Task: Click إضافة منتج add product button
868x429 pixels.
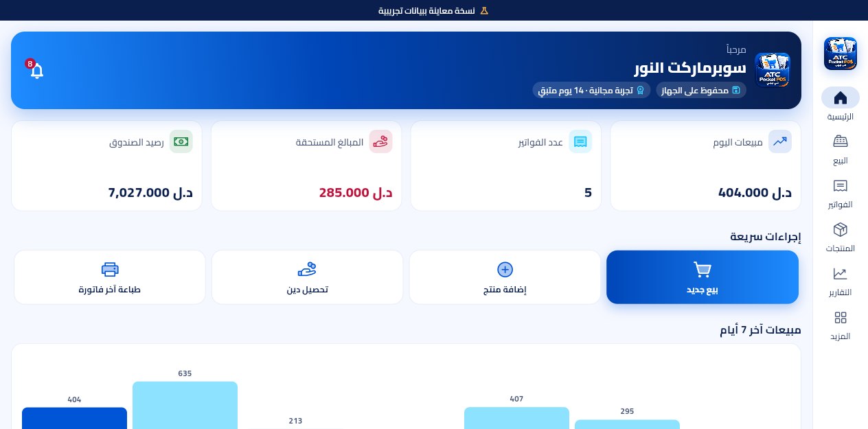Action: coord(505,277)
